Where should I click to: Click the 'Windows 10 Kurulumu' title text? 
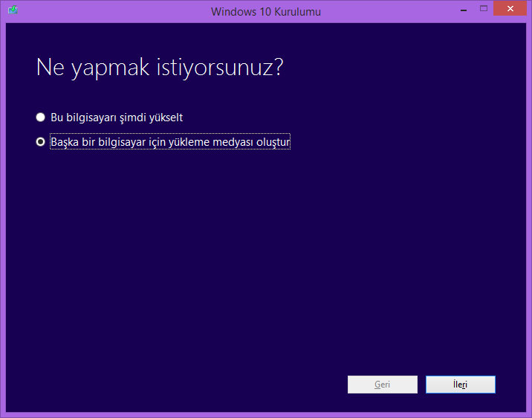point(266,12)
